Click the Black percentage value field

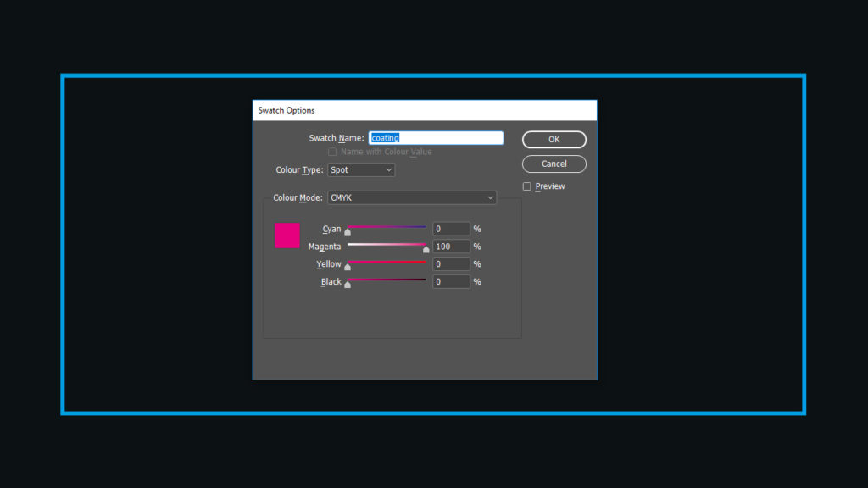pyautogui.click(x=451, y=281)
